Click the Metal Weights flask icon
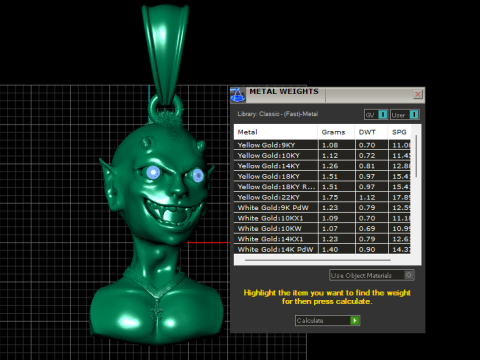480x360 pixels. [x=238, y=95]
